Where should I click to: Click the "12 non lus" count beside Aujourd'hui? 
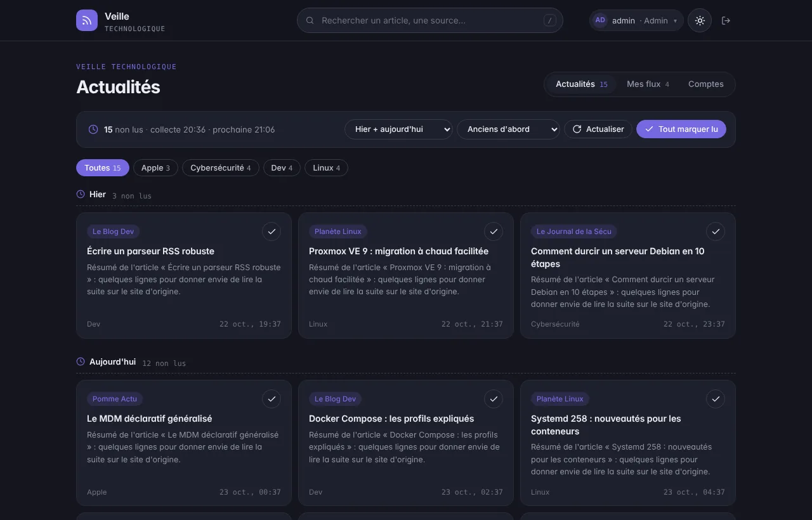point(164,363)
